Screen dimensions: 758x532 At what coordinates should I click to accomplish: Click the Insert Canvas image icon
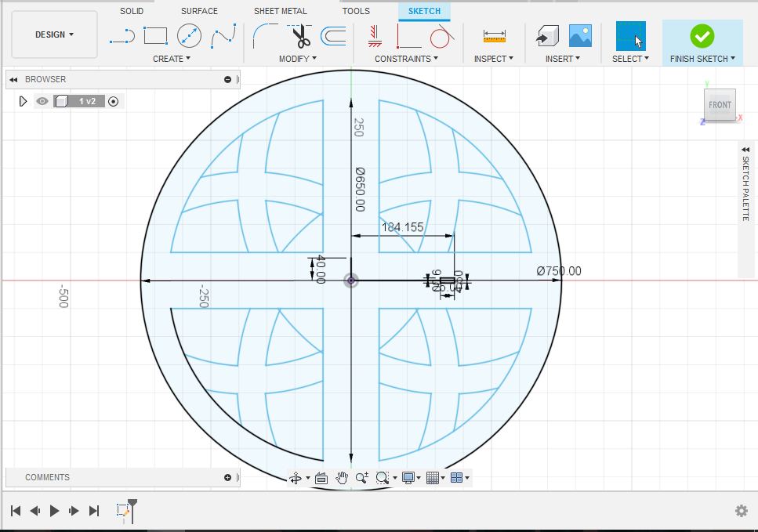click(580, 36)
